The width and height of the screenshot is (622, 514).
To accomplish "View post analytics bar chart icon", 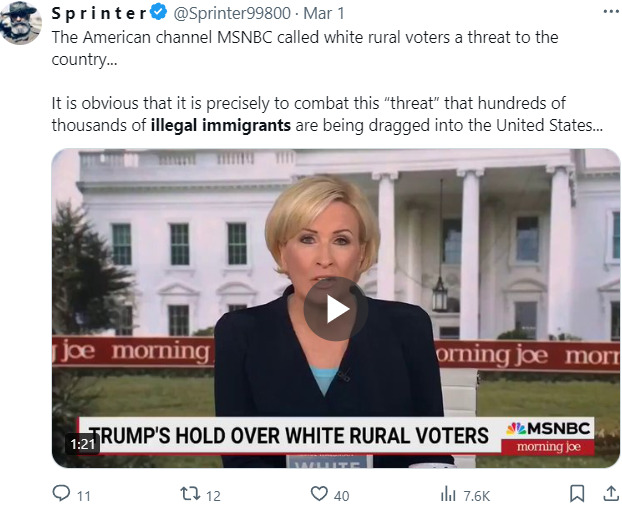I will [x=448, y=494].
